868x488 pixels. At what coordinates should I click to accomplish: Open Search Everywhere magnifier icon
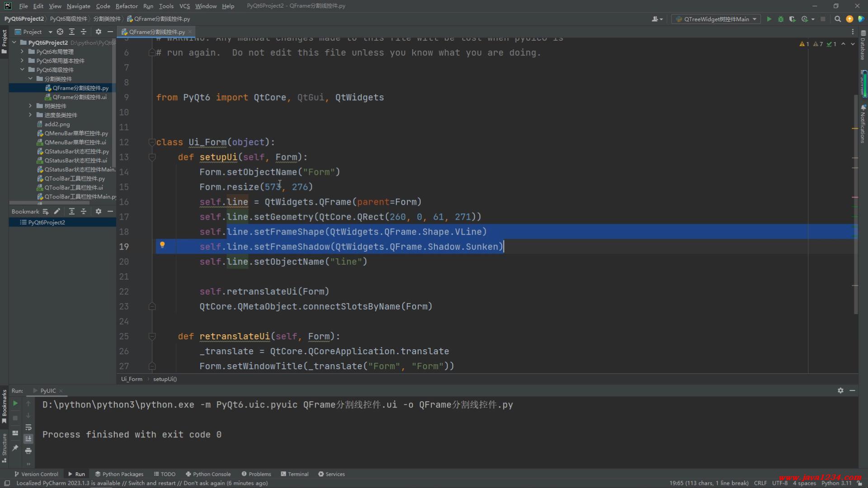(838, 19)
